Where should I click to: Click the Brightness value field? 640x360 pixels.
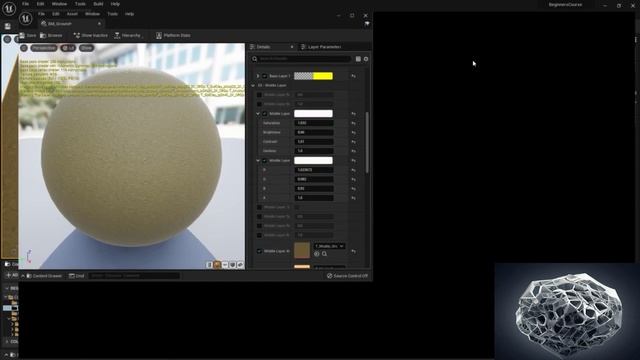(x=313, y=132)
